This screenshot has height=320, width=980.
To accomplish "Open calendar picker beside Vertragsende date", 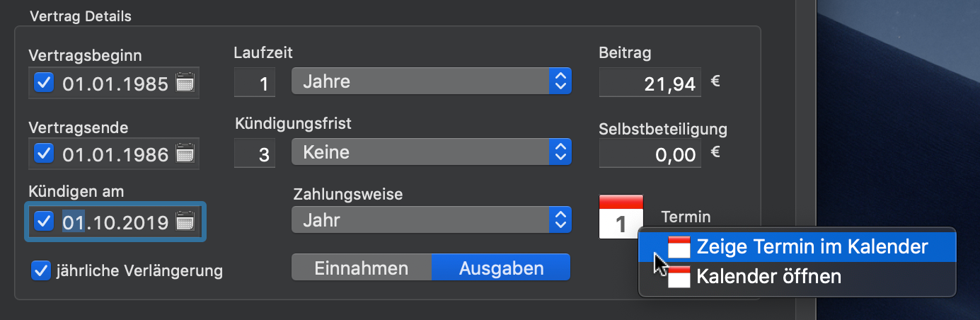I will pyautogui.click(x=185, y=153).
